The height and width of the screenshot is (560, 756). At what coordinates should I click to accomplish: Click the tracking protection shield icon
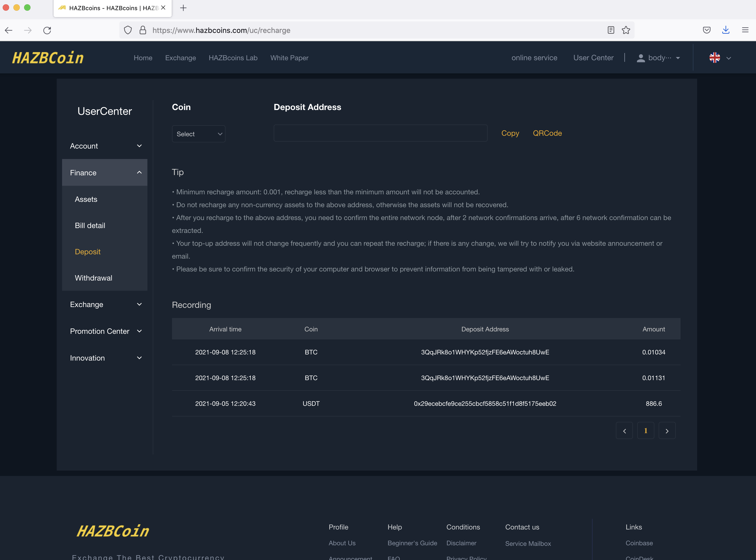coord(128,30)
